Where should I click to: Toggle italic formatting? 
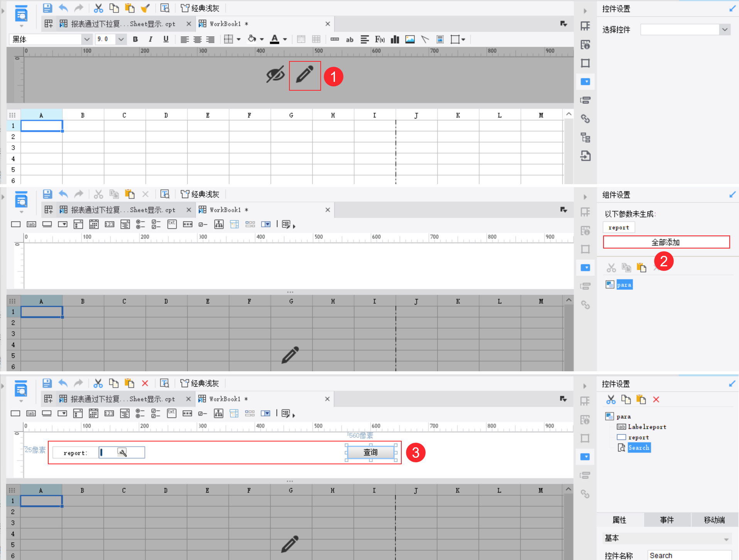[x=151, y=39]
